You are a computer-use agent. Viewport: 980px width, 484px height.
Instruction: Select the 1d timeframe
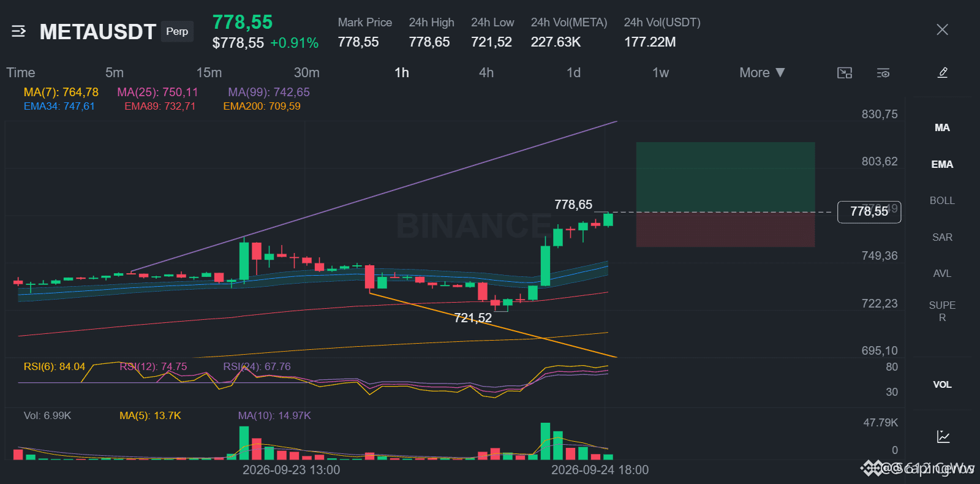click(573, 72)
